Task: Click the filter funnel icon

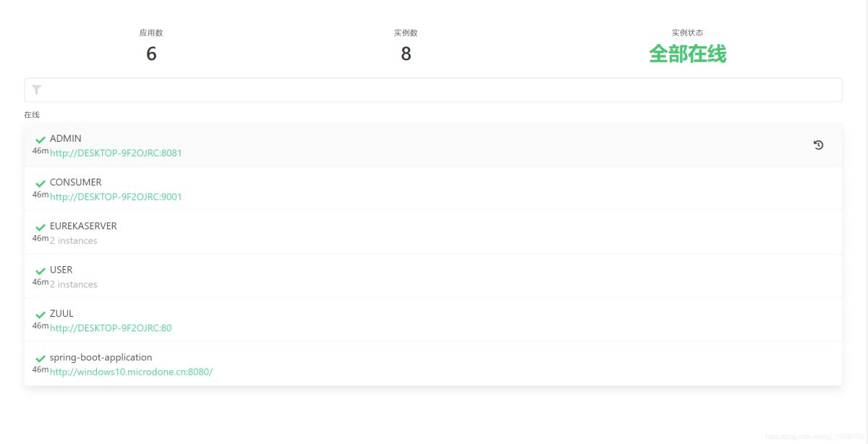Action: tap(37, 90)
